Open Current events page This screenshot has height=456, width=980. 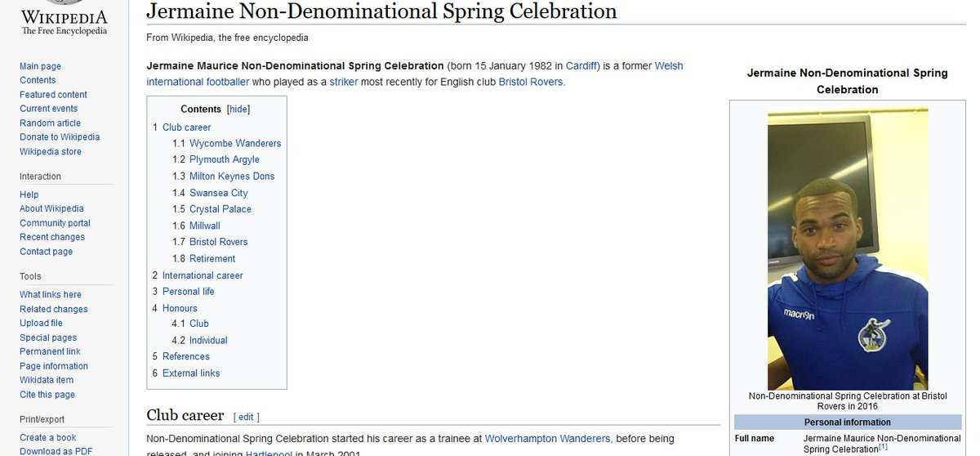tap(48, 109)
